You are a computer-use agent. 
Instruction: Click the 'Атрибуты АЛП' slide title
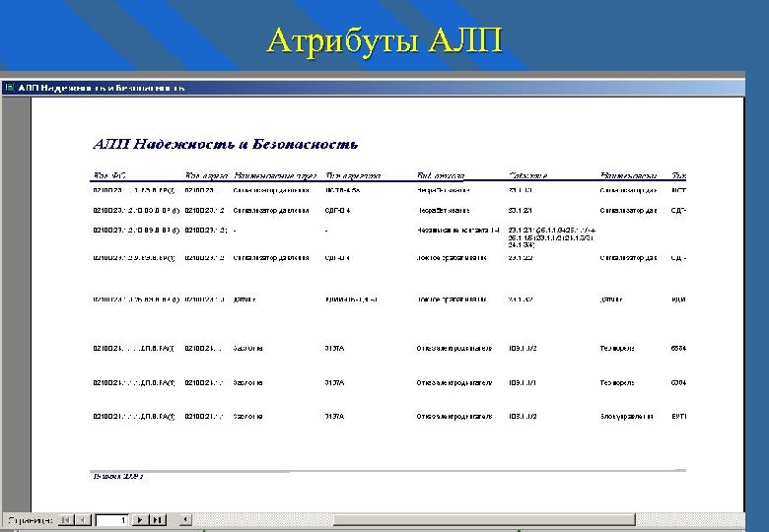[384, 40]
